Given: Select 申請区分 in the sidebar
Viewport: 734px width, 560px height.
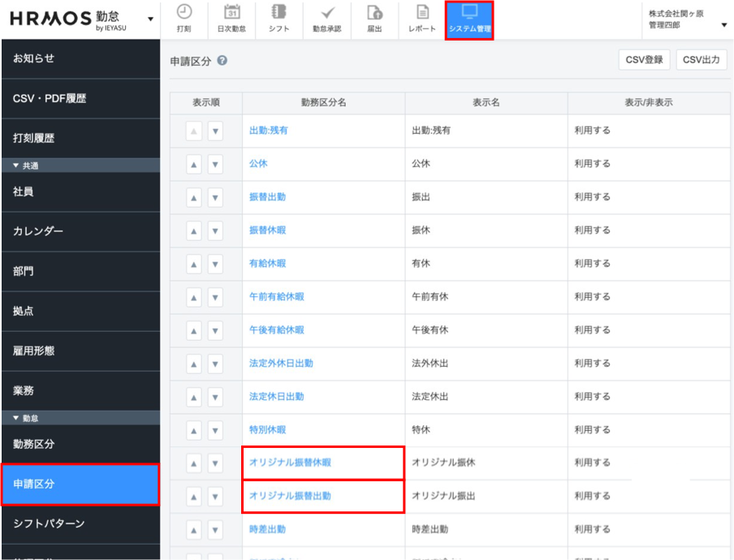Looking at the screenshot, I should point(80,485).
